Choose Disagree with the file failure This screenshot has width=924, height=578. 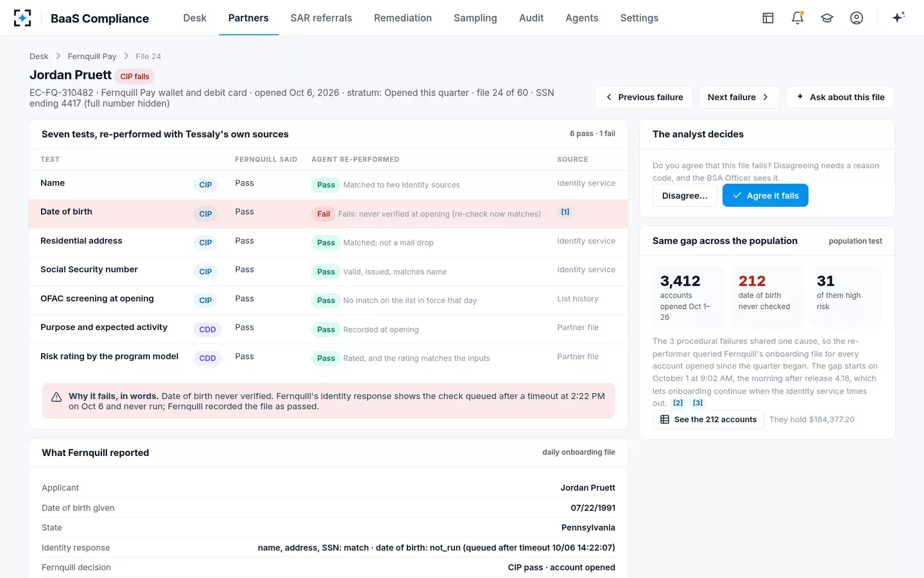coord(685,195)
